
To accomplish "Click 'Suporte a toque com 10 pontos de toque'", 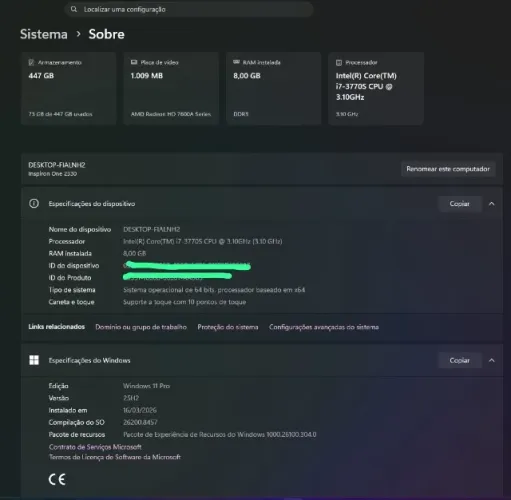I will pyautogui.click(x=184, y=302).
